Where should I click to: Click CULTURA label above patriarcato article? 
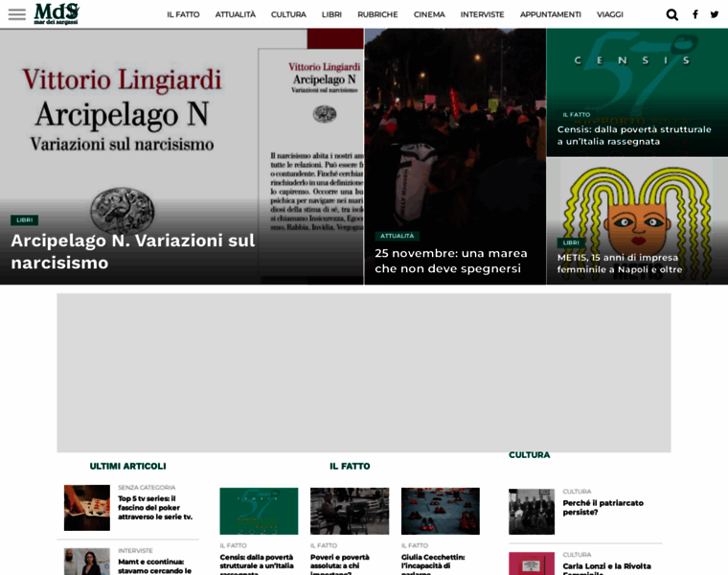point(577,492)
